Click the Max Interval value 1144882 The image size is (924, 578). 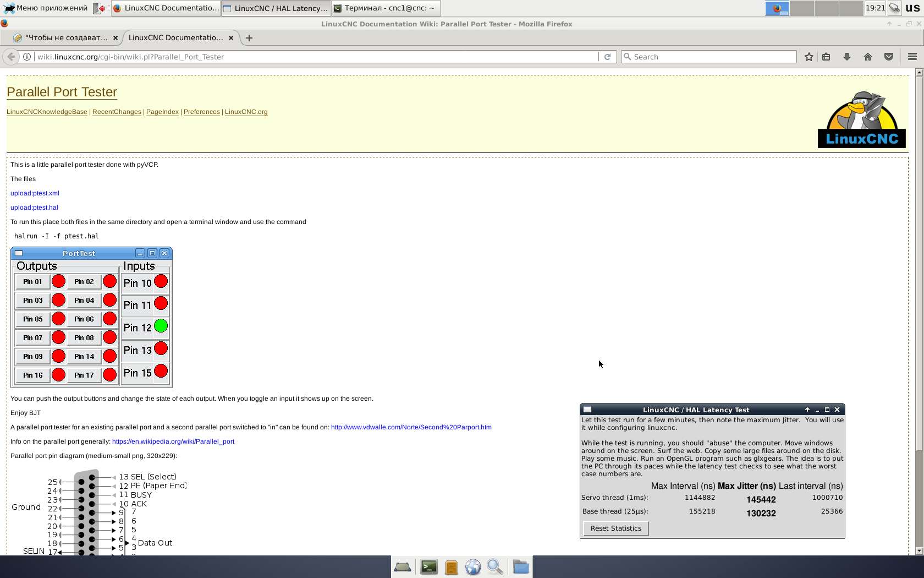(700, 498)
